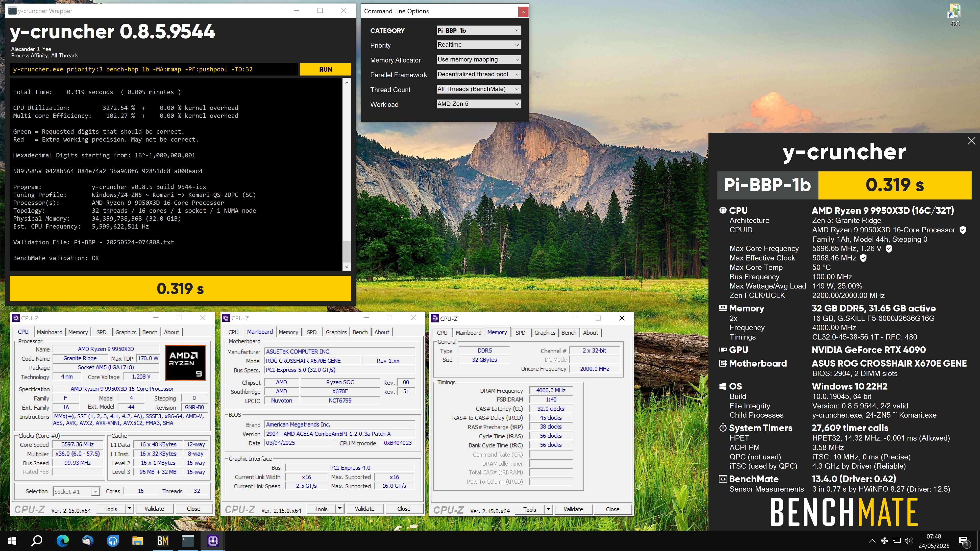The width and height of the screenshot is (980, 551).
Task: Open fan utility tray icon
Action: coord(884,541)
